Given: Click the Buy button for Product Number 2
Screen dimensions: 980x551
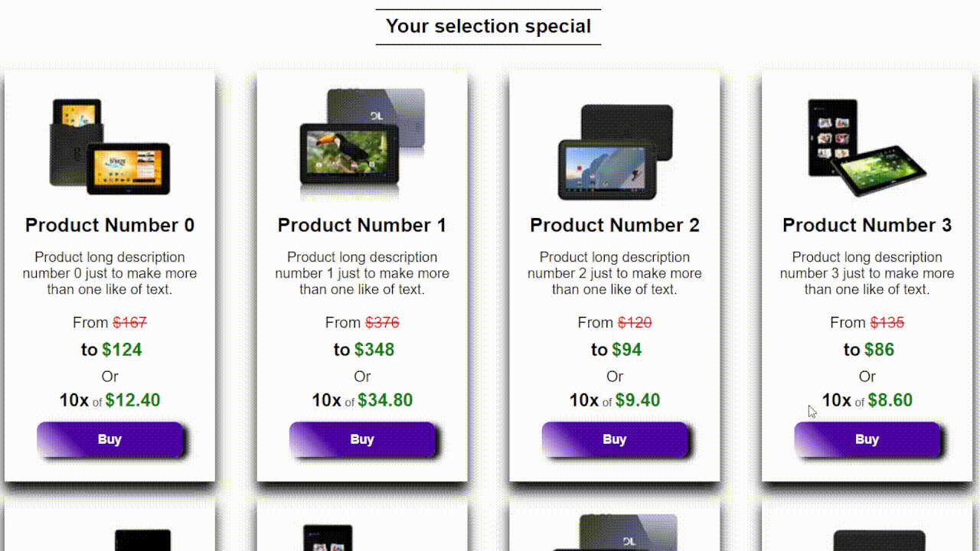Looking at the screenshot, I should click(x=615, y=439).
